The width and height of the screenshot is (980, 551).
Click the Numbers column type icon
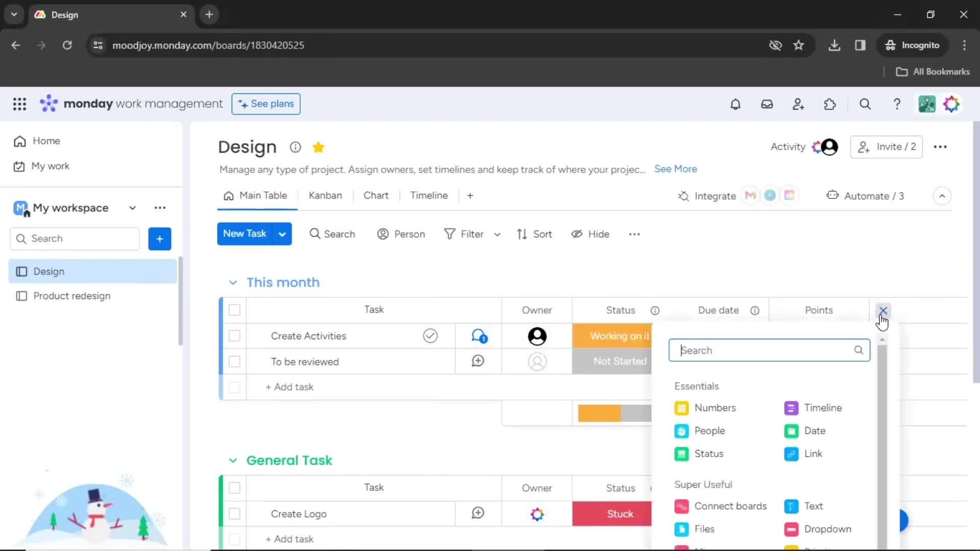click(681, 408)
